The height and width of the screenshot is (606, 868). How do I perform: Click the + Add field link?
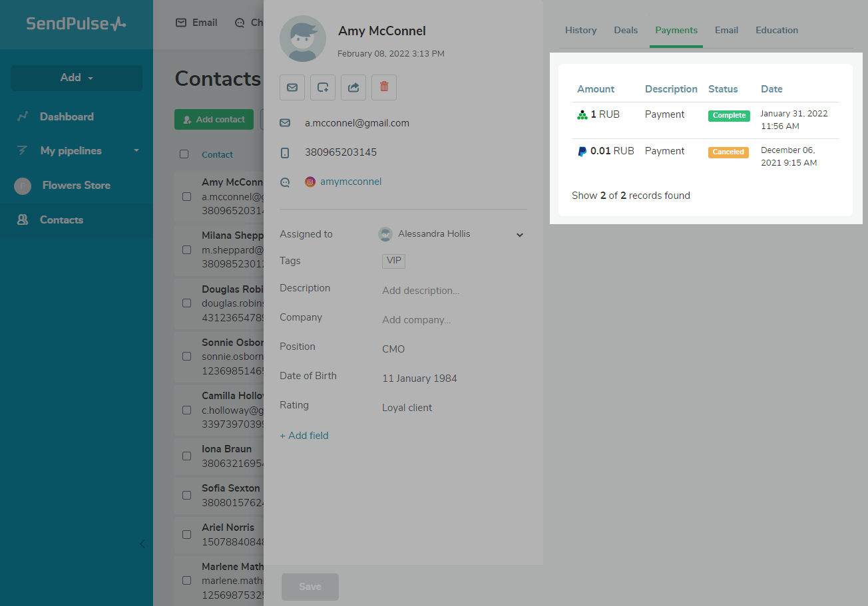click(304, 436)
